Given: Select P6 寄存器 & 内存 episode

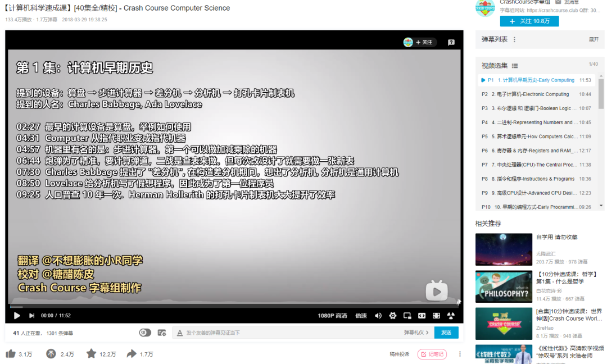Looking at the screenshot, I should click(x=536, y=151).
